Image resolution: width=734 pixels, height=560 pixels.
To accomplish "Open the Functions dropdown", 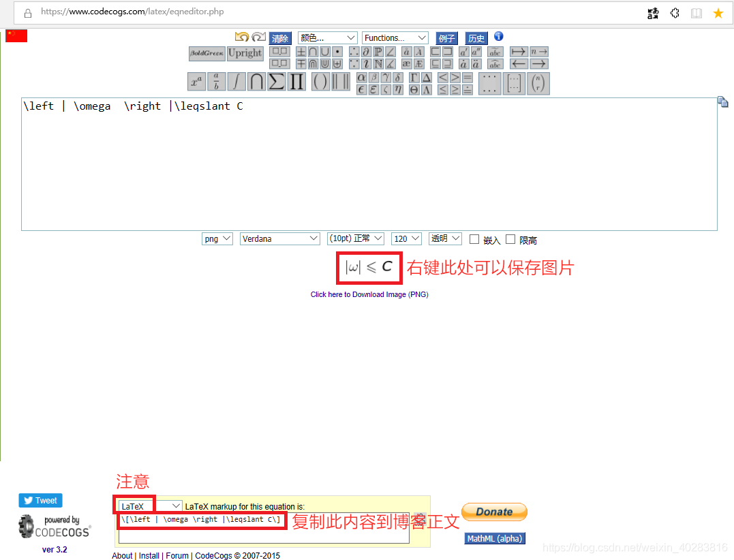I will (395, 38).
